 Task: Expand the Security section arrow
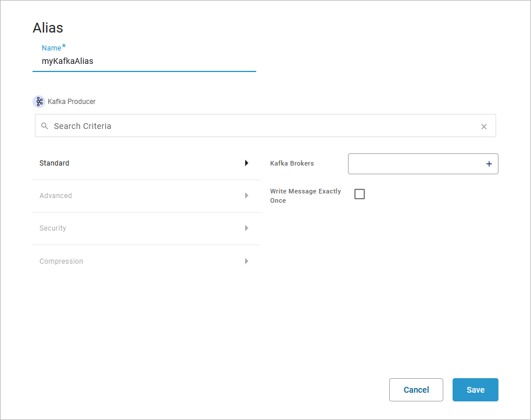pos(246,228)
